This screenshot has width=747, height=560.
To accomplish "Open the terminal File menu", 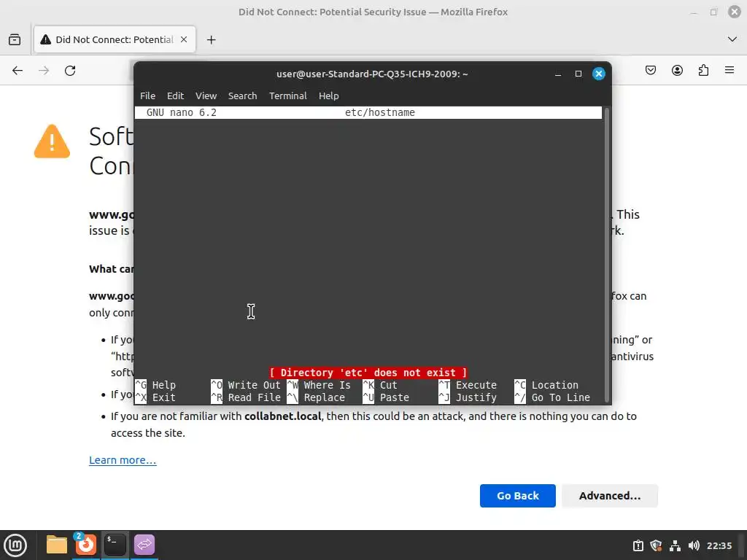I will click(x=147, y=96).
